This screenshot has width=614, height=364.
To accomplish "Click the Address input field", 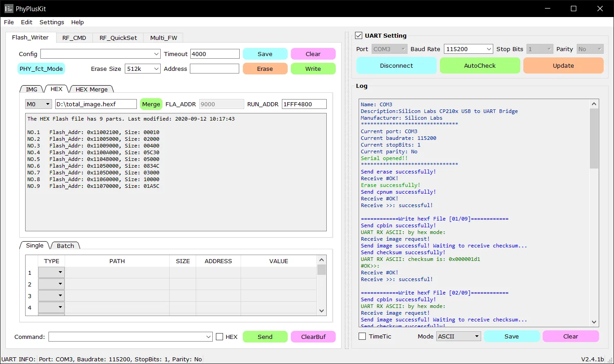I will point(215,69).
